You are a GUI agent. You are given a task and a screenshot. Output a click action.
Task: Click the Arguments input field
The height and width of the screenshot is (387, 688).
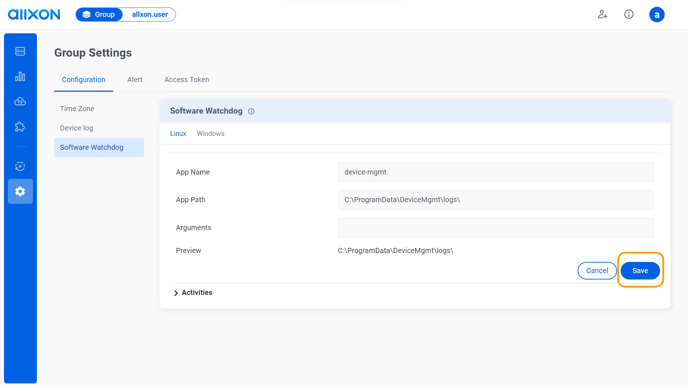[496, 228]
